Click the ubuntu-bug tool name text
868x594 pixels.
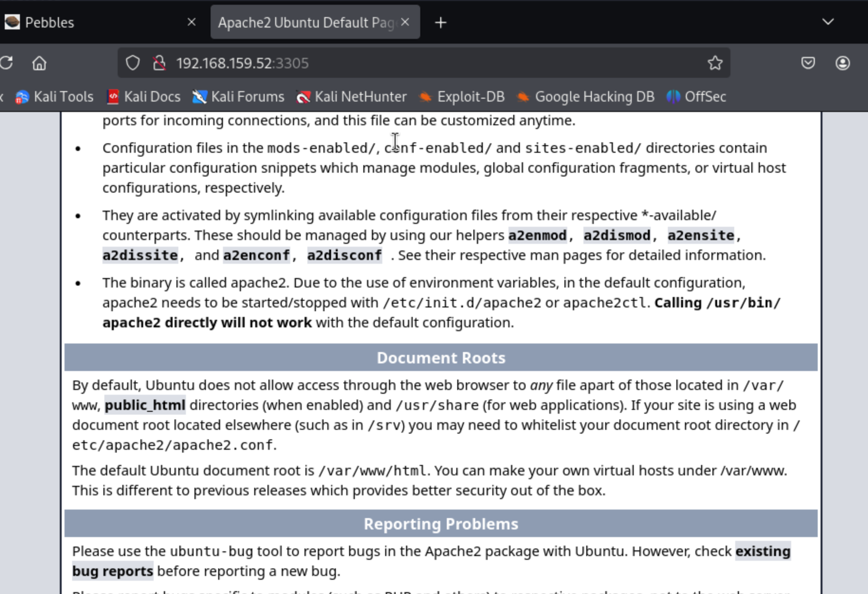[x=212, y=551]
